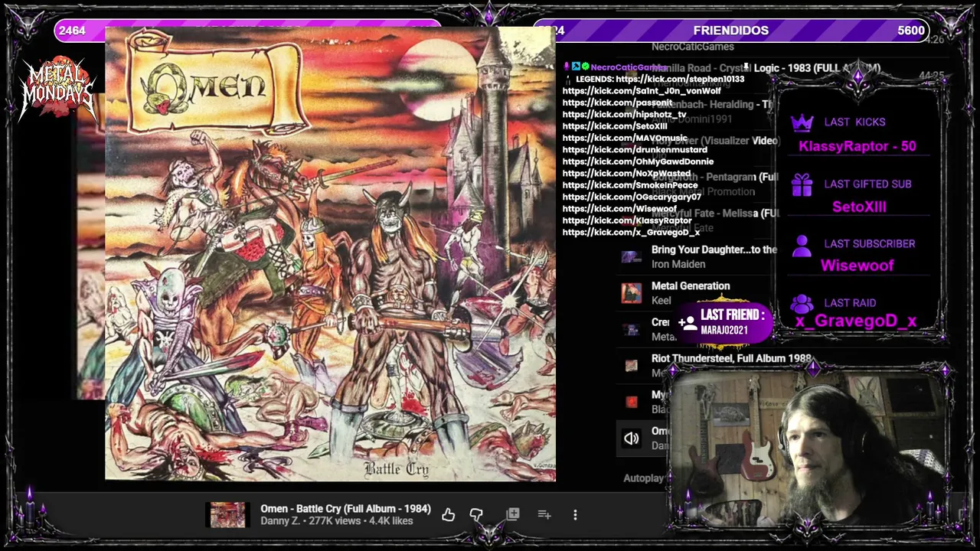Select the Keel Metal Generation thumbnail

point(632,293)
